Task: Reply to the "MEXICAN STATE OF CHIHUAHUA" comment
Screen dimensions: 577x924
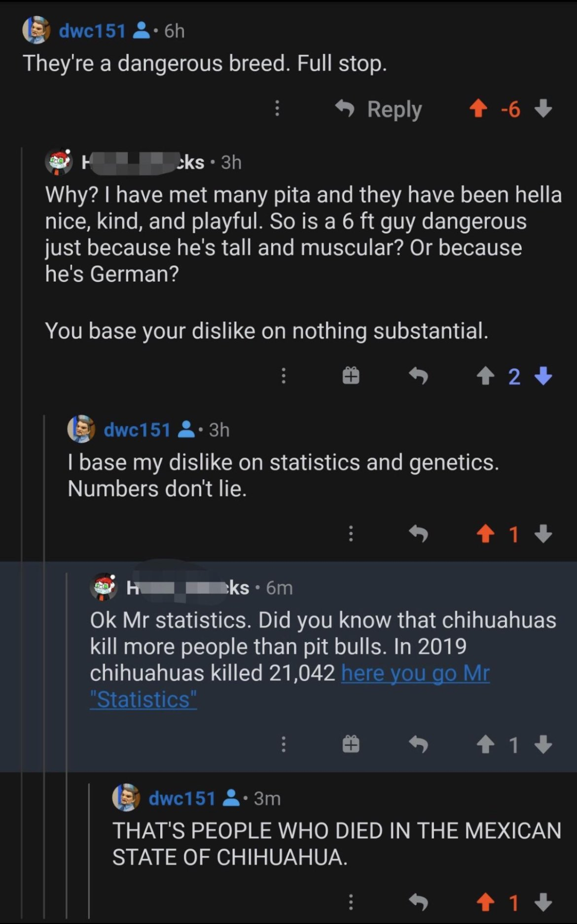Action: tap(419, 902)
